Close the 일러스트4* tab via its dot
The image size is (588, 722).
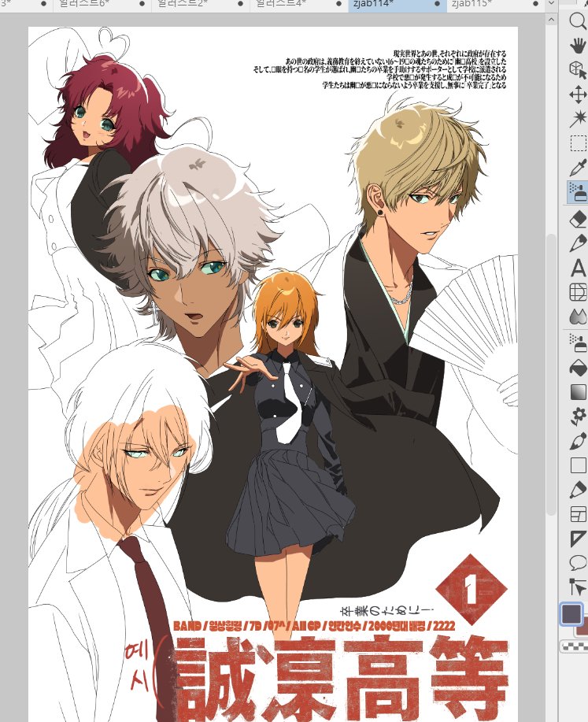(339, 4)
